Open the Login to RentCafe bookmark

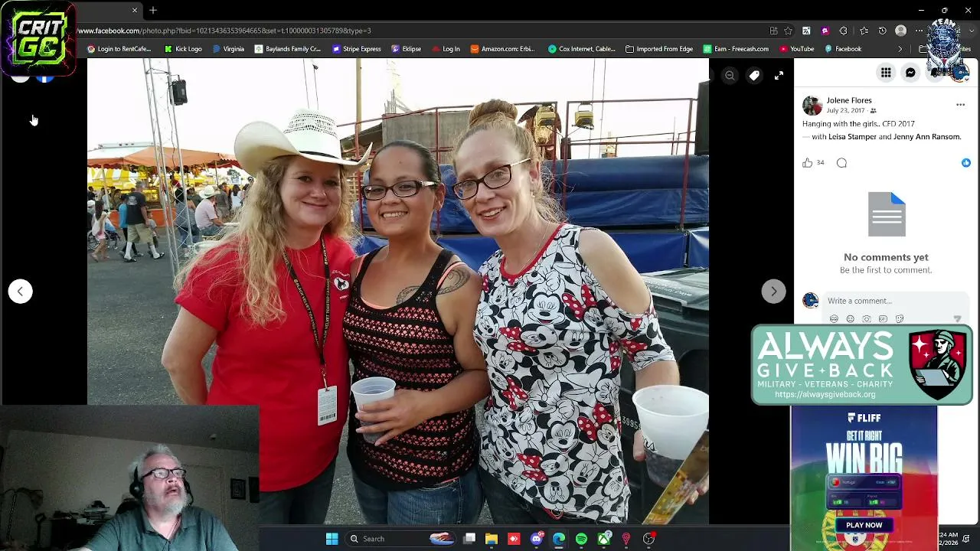coord(119,49)
